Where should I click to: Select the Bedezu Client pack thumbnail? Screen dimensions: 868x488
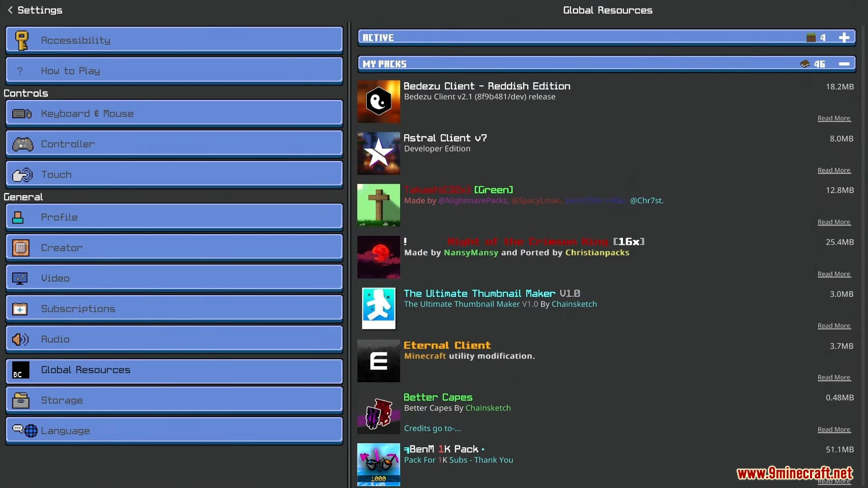click(x=378, y=102)
